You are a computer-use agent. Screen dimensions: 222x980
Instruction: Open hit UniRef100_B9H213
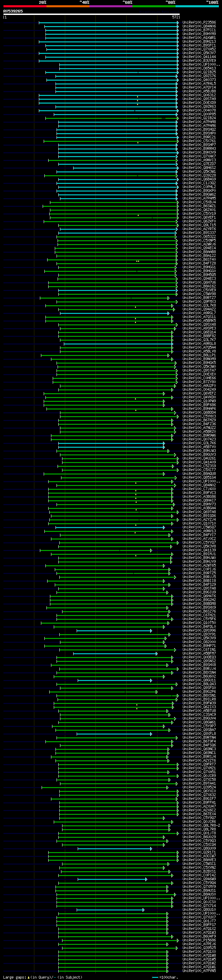point(199,41)
